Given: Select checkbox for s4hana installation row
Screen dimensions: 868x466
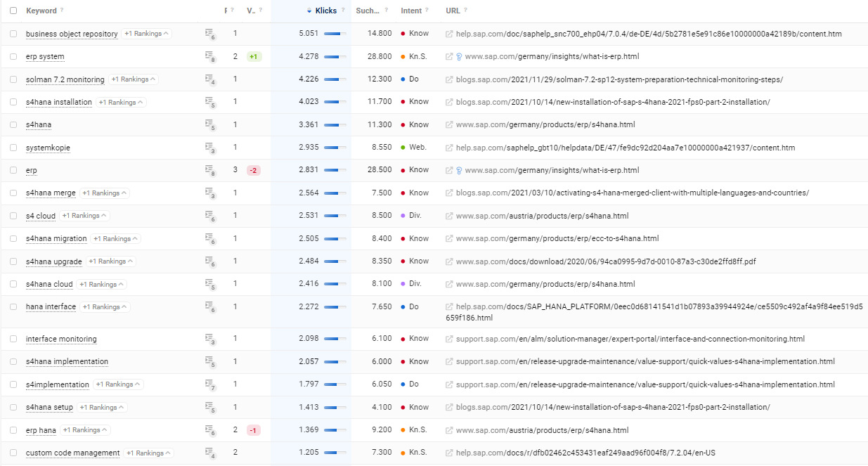Looking at the screenshot, I should pyautogui.click(x=13, y=102).
